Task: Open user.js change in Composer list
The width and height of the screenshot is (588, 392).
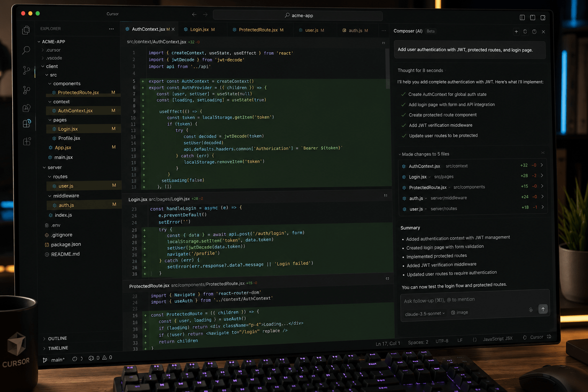Action: 473,209
